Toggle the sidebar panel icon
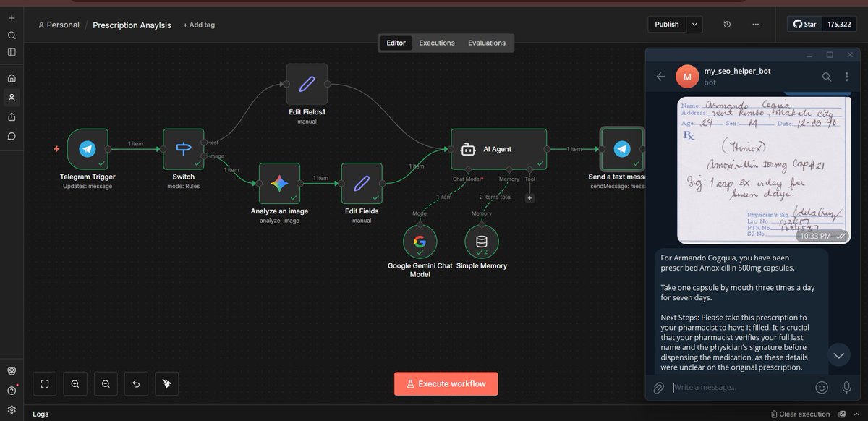Image resolution: width=868 pixels, height=421 pixels. 12,52
